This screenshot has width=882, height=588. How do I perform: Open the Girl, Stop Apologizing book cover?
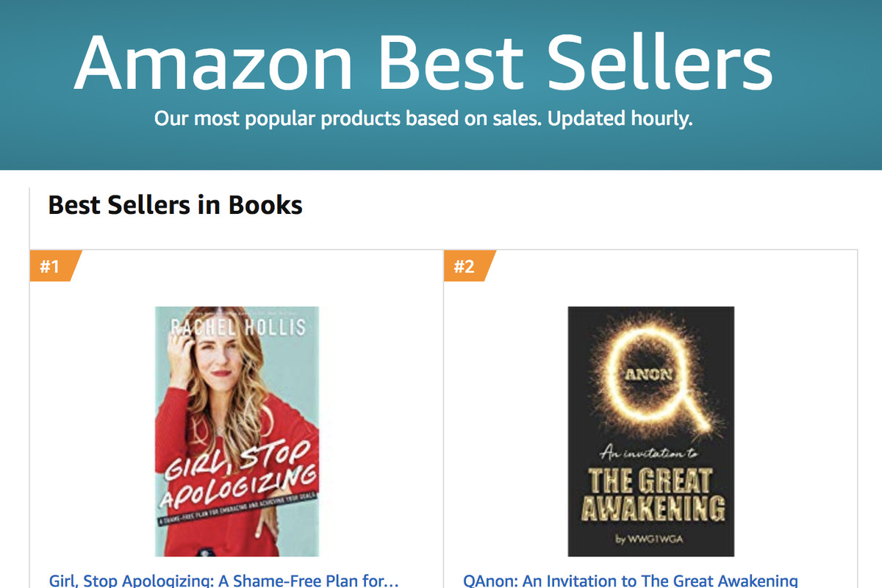(237, 431)
